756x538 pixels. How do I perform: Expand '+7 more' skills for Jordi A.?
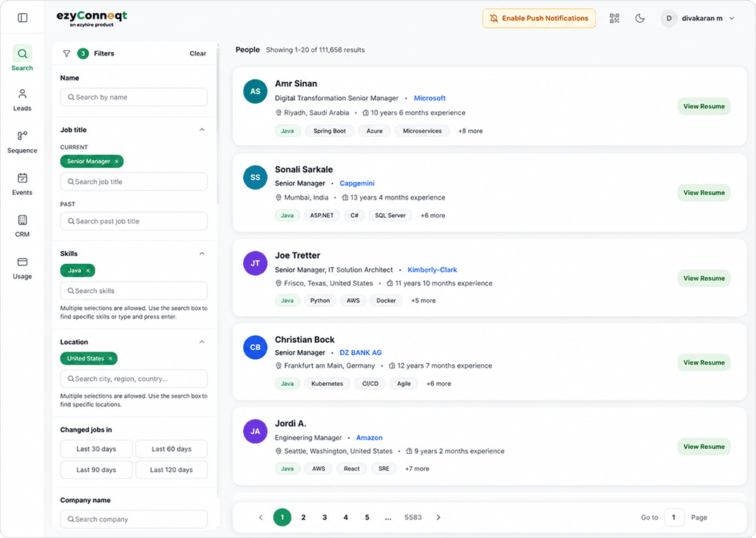(417, 469)
